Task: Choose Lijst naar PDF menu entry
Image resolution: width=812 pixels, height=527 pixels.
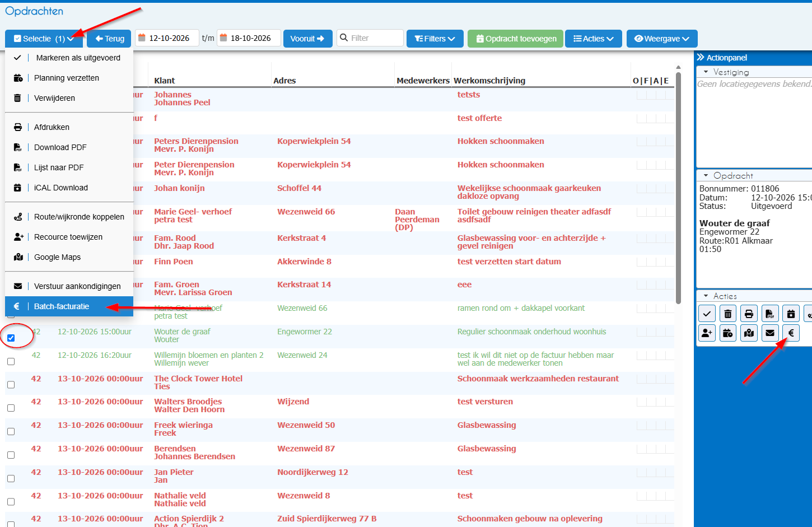Action: click(69, 167)
